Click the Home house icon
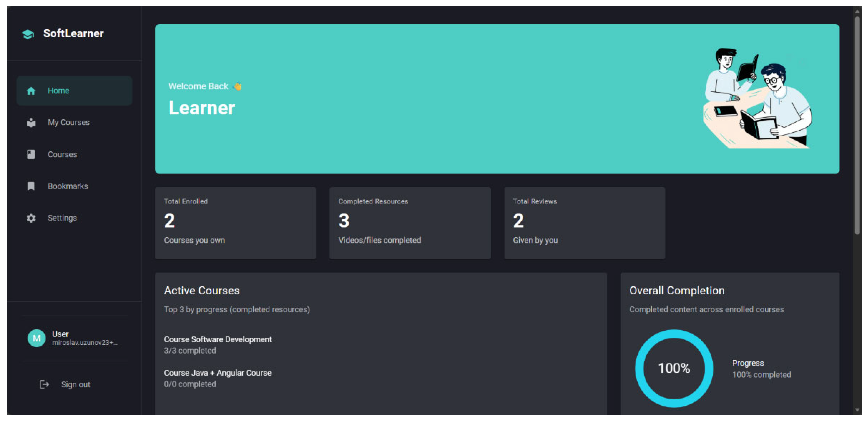 click(x=31, y=91)
